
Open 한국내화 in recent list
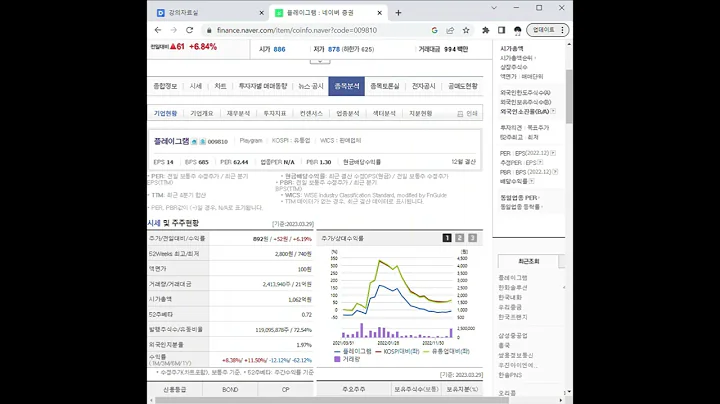[510, 297]
